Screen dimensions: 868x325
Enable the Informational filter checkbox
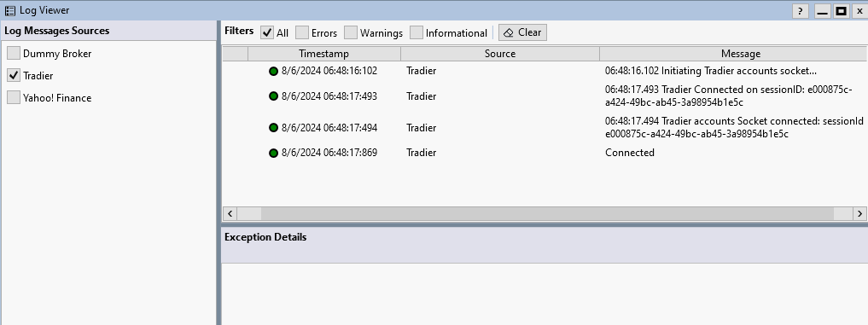[x=417, y=32]
